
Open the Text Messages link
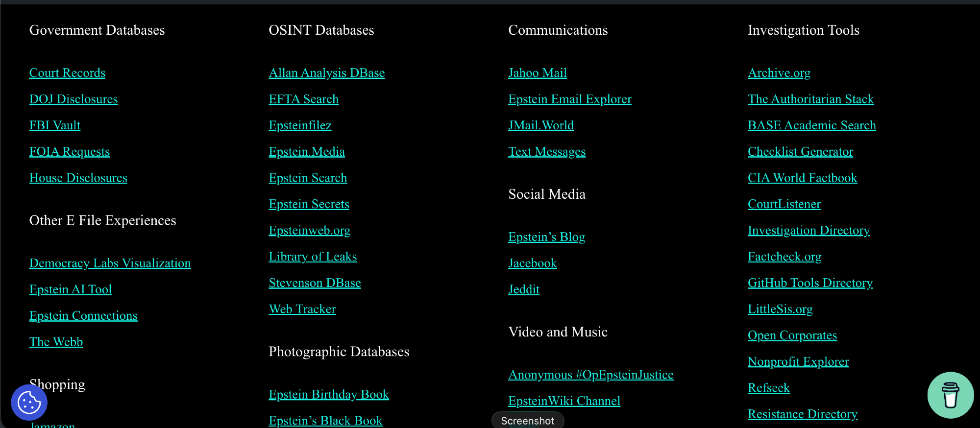coord(546,152)
